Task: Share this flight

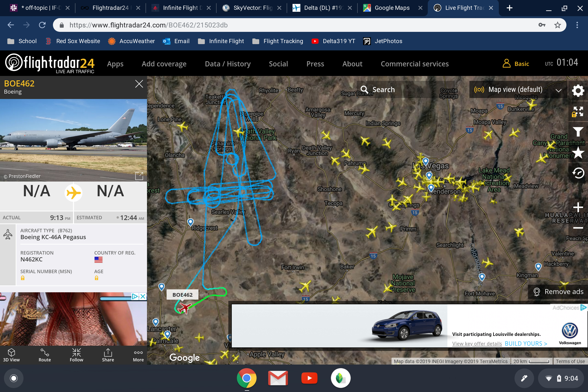Action: [108, 355]
